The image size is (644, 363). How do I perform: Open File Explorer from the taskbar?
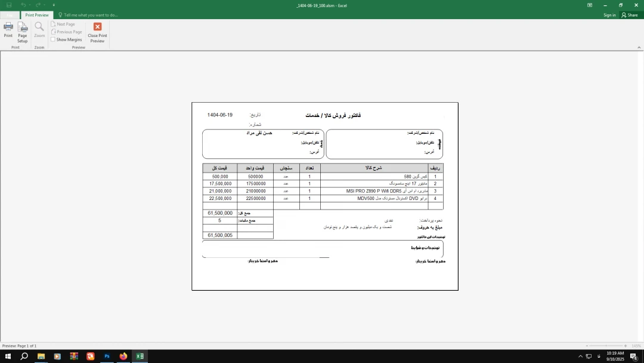pyautogui.click(x=41, y=356)
